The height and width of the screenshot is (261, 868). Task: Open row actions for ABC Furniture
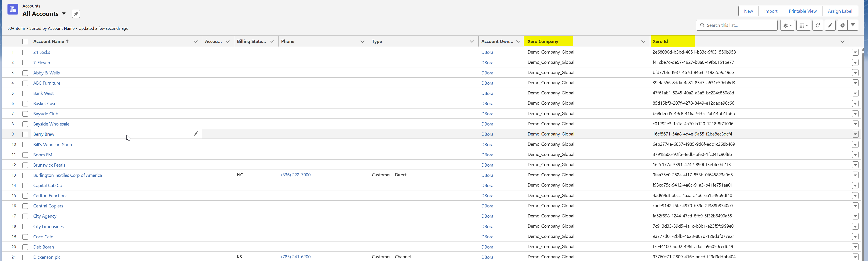click(x=855, y=83)
